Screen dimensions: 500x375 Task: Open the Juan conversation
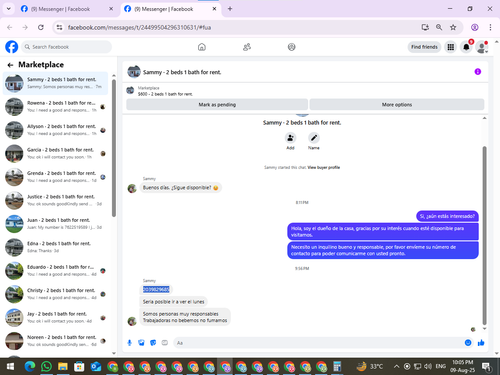point(56,224)
